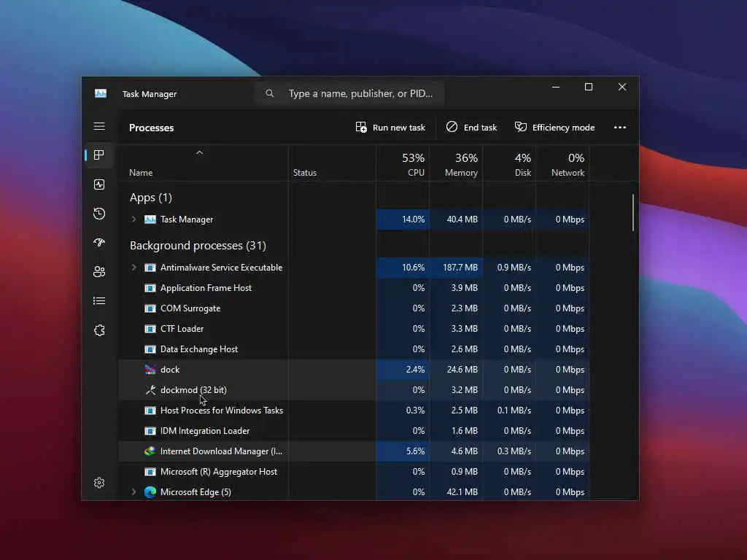Viewport: 747px width, 560px height.
Task: Click the 5.6% CPU cell
Action: [x=403, y=451]
